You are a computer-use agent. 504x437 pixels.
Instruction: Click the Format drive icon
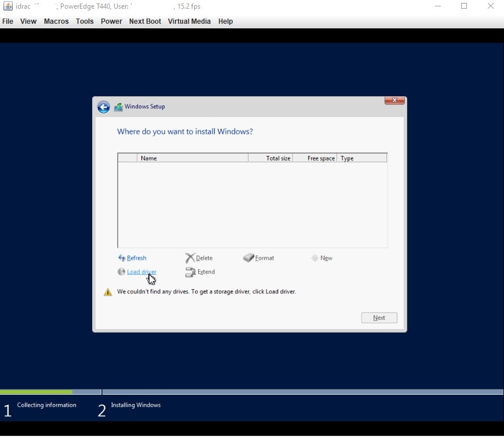[249, 258]
